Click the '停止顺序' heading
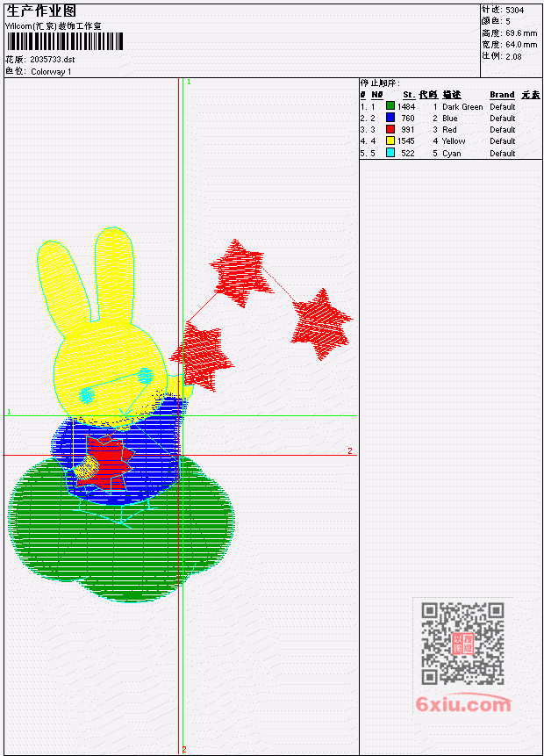The height and width of the screenshot is (756, 544). [x=380, y=83]
